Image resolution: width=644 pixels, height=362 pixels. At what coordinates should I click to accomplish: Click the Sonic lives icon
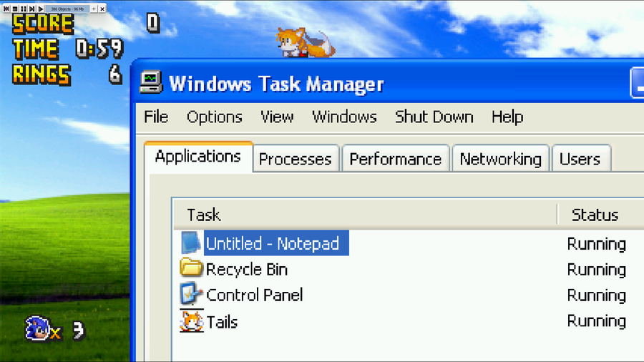coord(37,328)
